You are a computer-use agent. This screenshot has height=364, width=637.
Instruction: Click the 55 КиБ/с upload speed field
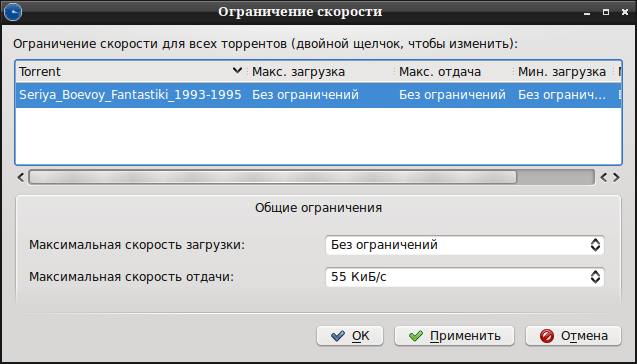(465, 277)
